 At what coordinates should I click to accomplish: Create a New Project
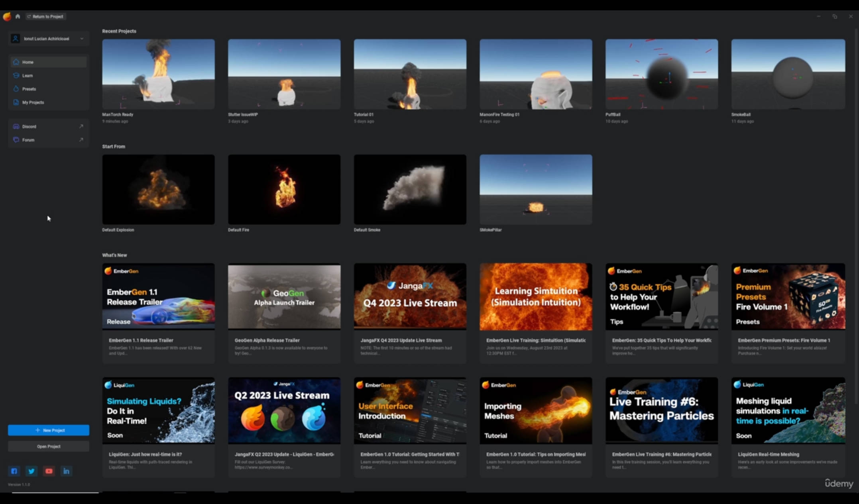click(x=49, y=430)
